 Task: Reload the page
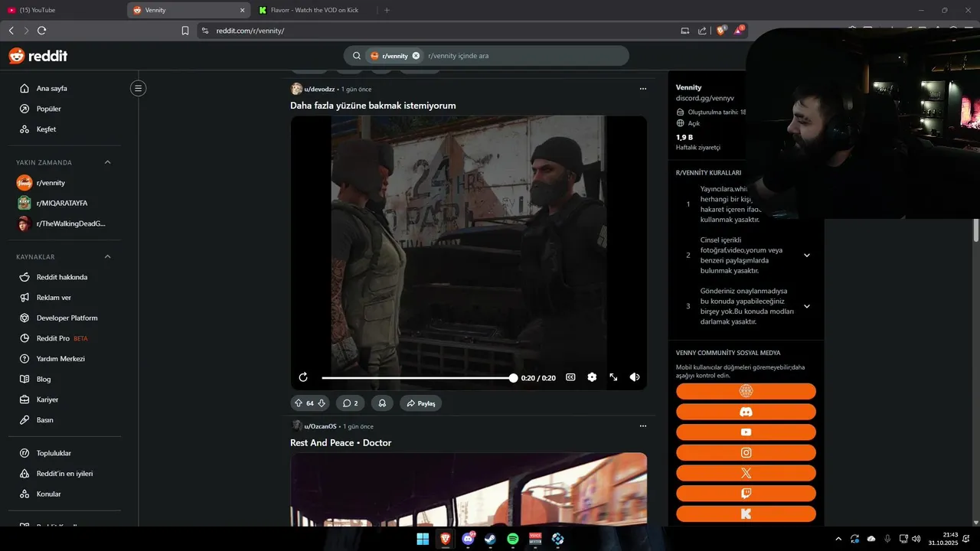41,31
